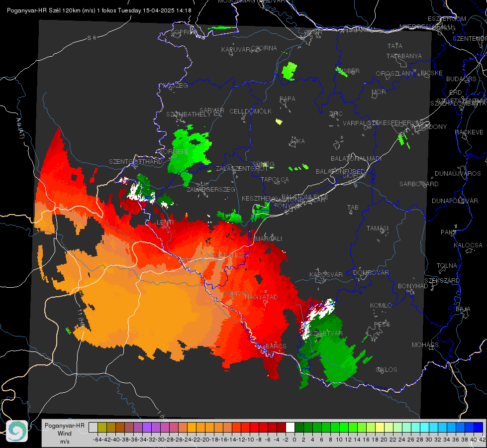Click the KESZTHELY town label
487x448 pixels.
click(x=259, y=198)
